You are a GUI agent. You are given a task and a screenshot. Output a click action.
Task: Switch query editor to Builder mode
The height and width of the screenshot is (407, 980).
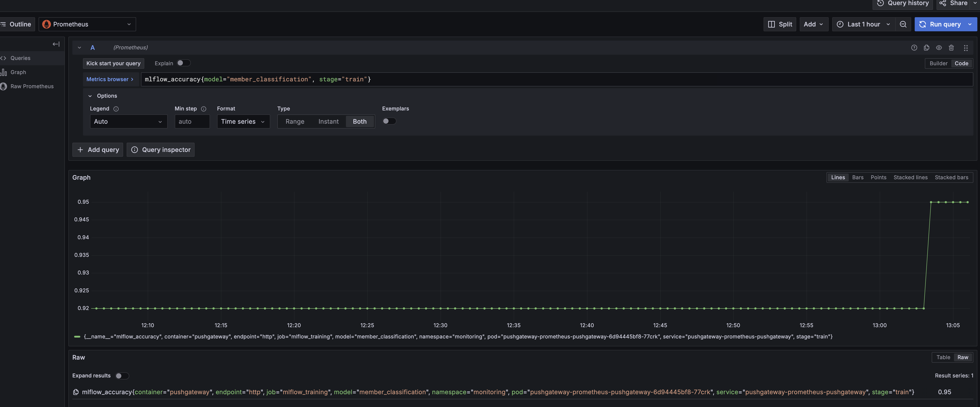coord(938,63)
